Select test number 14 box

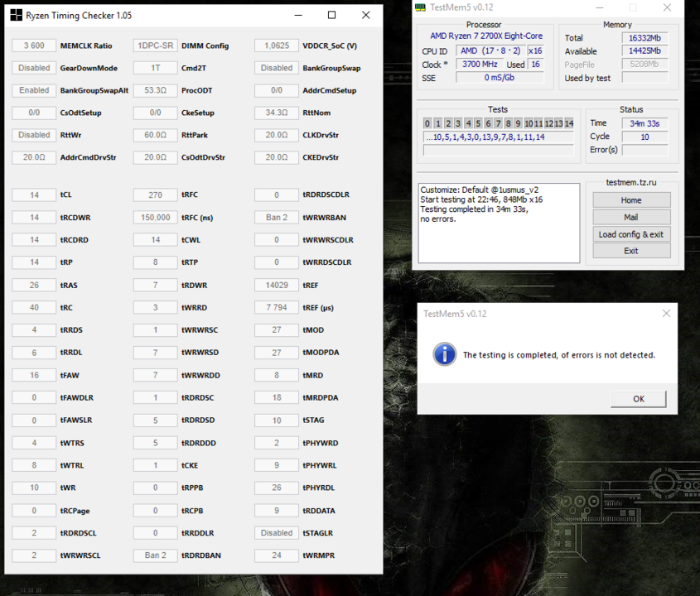click(569, 123)
